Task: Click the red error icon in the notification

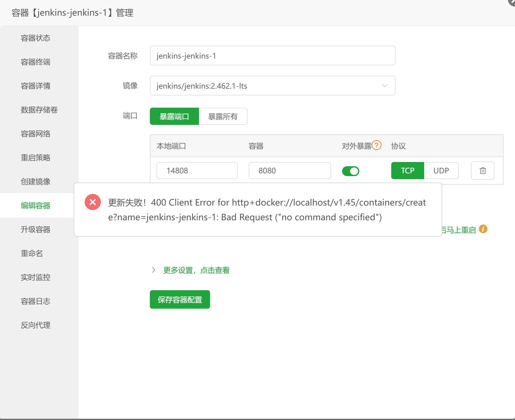Action: point(93,202)
